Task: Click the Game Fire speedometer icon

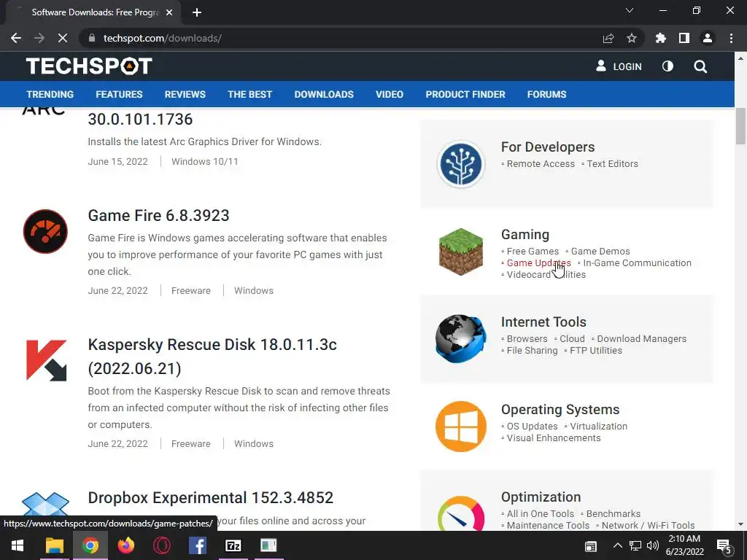Action: point(45,231)
